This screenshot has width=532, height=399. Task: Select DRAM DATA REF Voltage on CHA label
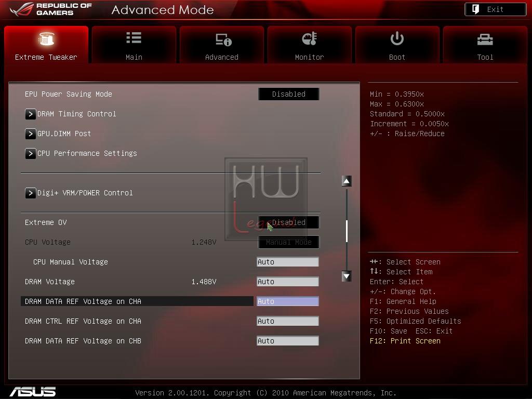[x=83, y=301]
